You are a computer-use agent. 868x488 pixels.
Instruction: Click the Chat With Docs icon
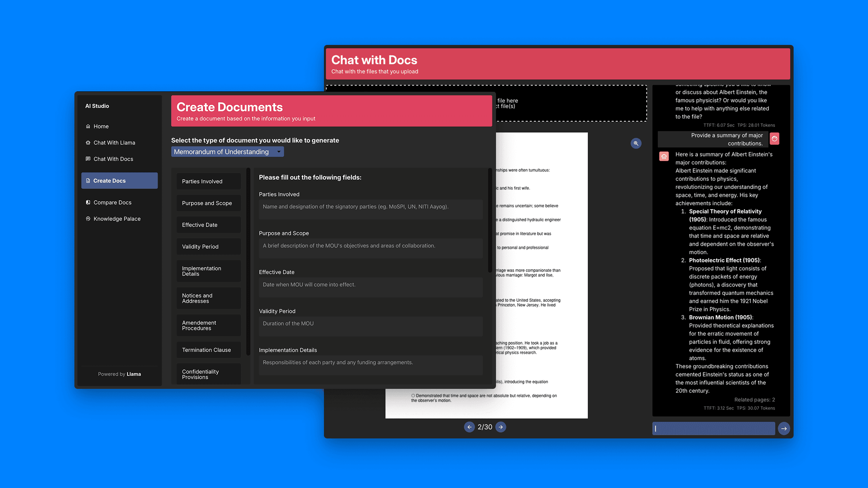[x=88, y=159]
